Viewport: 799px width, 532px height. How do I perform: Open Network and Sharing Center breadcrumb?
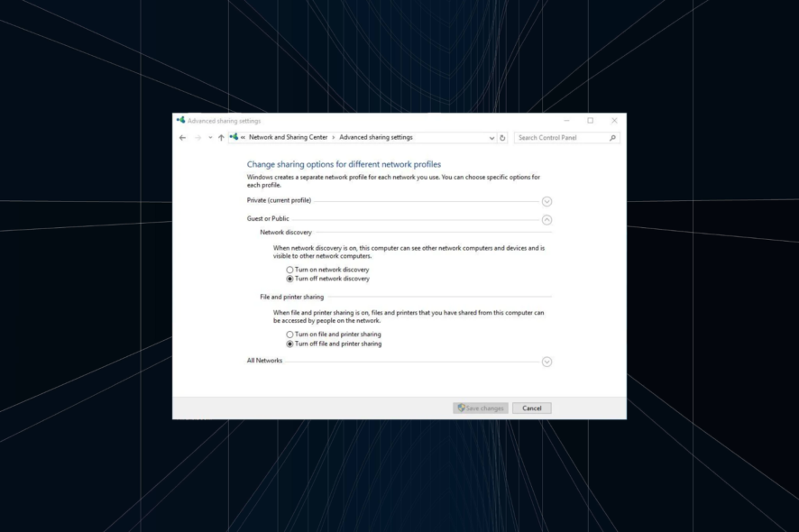288,137
